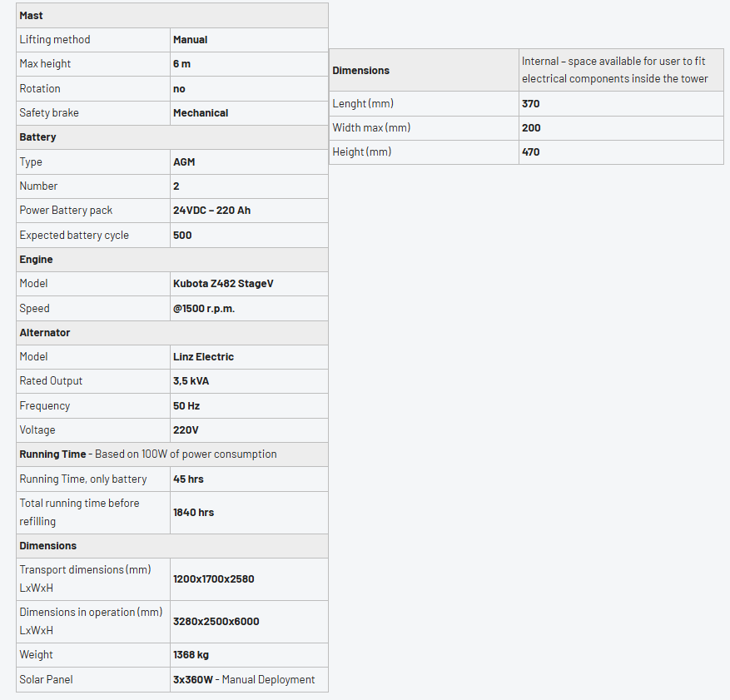Click the Max height 6 m cell
Screen dimensions: 730x700
[182, 64]
